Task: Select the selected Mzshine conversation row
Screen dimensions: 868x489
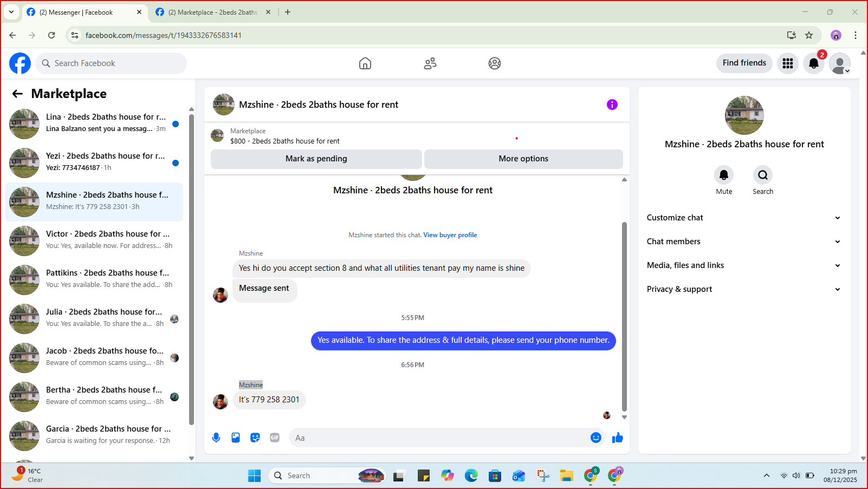Action: 94,202
